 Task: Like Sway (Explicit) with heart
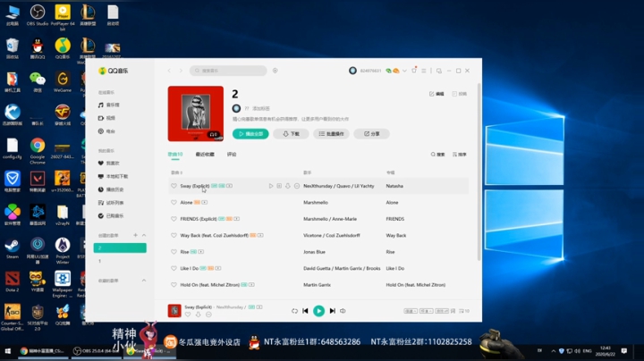pyautogui.click(x=174, y=186)
